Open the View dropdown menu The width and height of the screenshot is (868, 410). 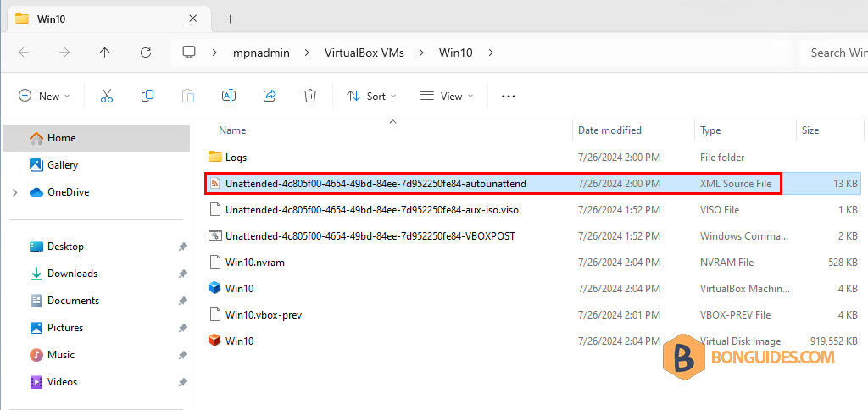(447, 96)
